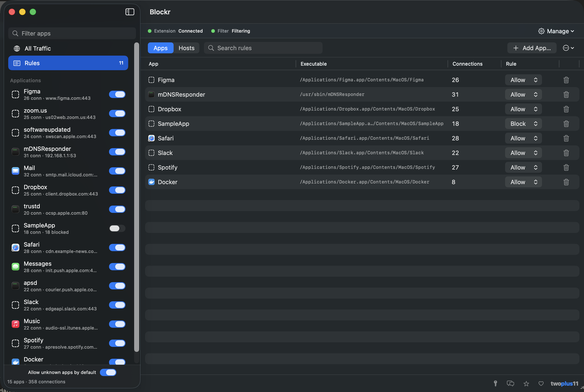Image resolution: width=584 pixels, height=392 pixels.
Task: Click the Safari app icon in rules table
Action: coord(151,138)
